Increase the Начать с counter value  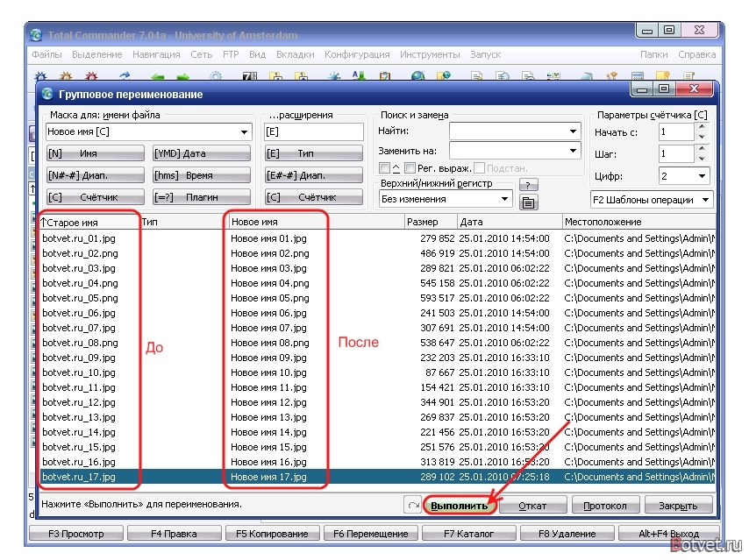(702, 127)
